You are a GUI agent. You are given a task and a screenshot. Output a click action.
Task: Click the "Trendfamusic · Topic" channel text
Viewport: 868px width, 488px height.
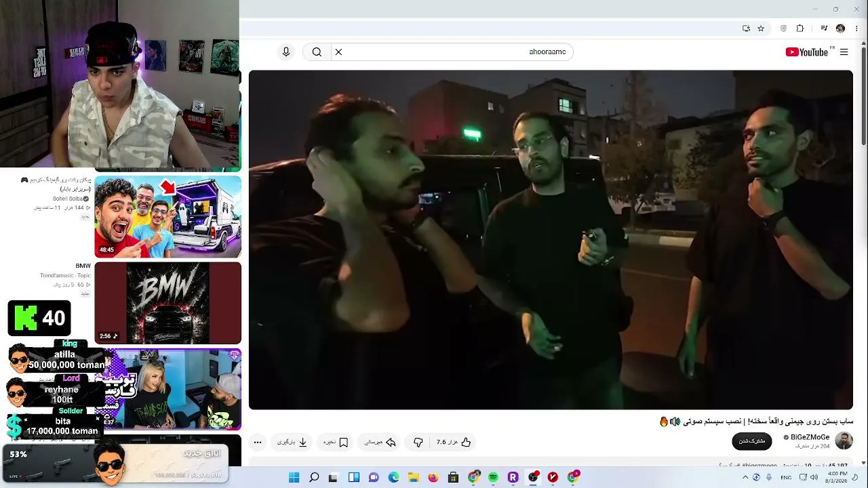(x=65, y=276)
